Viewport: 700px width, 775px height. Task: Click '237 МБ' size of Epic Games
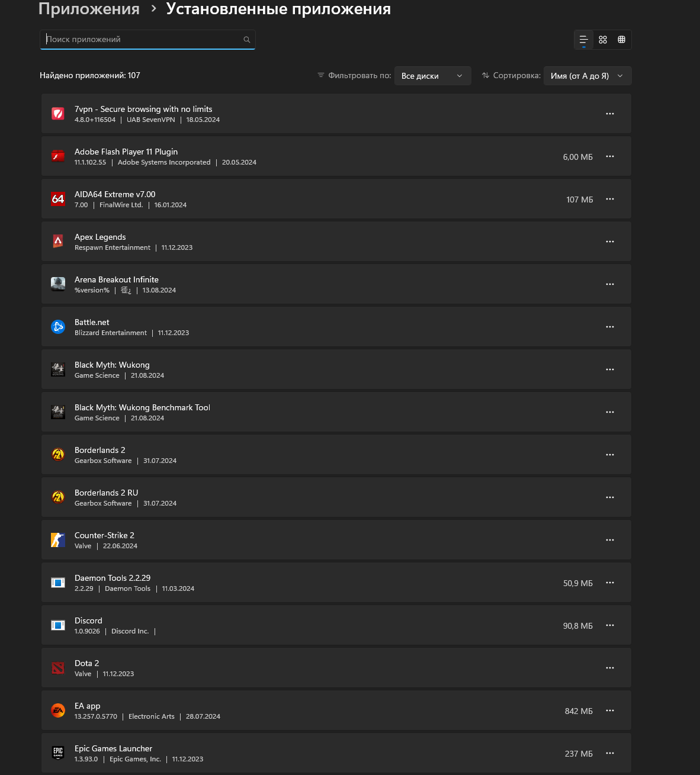pos(579,754)
